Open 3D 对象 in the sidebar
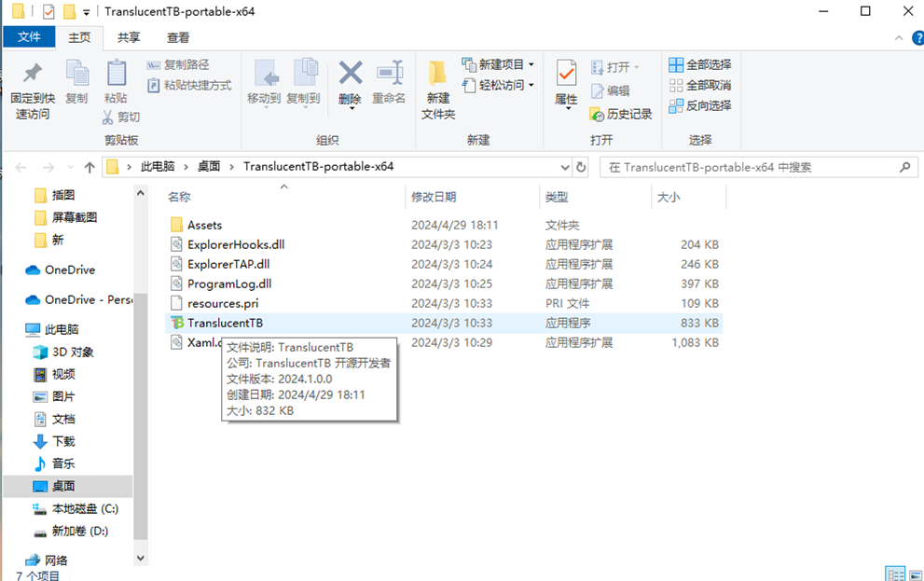Viewport: 924px width, 581px height. click(x=73, y=352)
